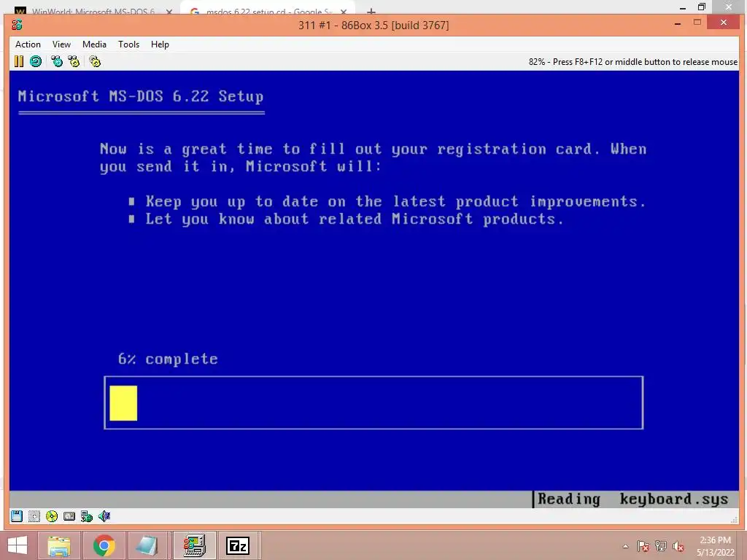Open the Help menu
The height and width of the screenshot is (560, 747).
tap(160, 44)
